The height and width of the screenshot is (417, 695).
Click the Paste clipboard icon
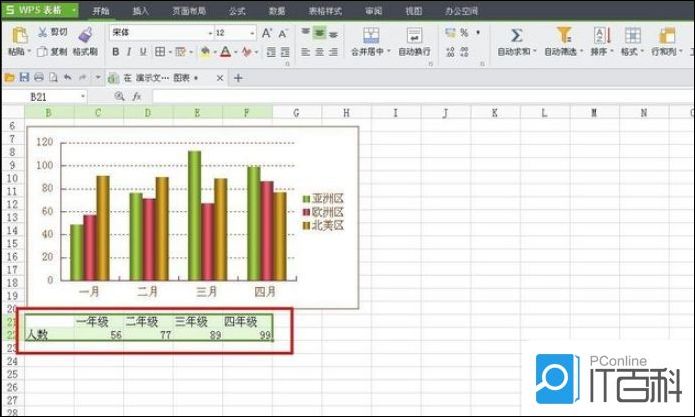click(x=19, y=35)
